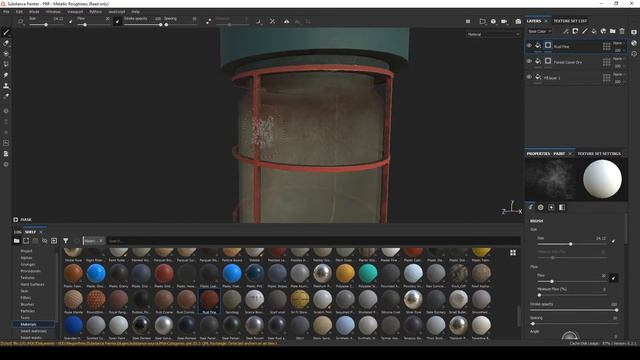Select the Rust Fine material thumbnail
640x360 pixels.
(209, 301)
